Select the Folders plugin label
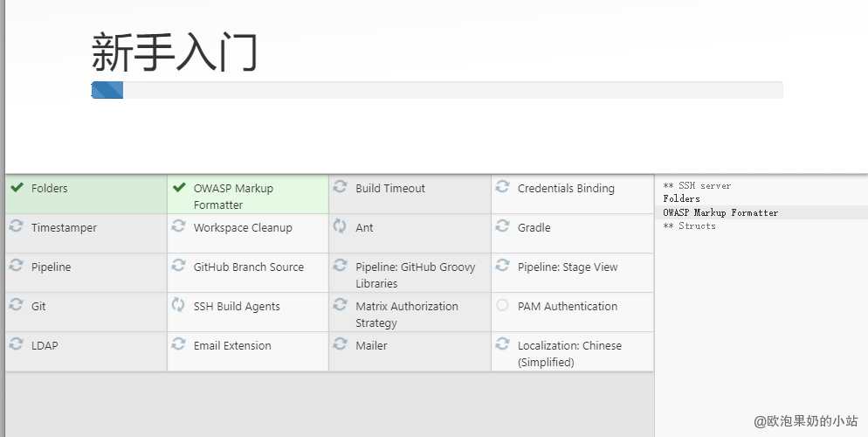This screenshot has height=437, width=868. coord(49,188)
